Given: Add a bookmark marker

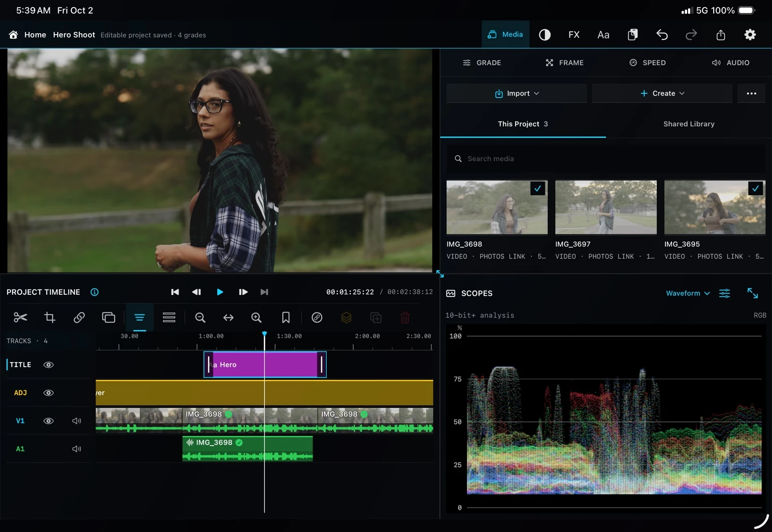Looking at the screenshot, I should click(x=286, y=317).
